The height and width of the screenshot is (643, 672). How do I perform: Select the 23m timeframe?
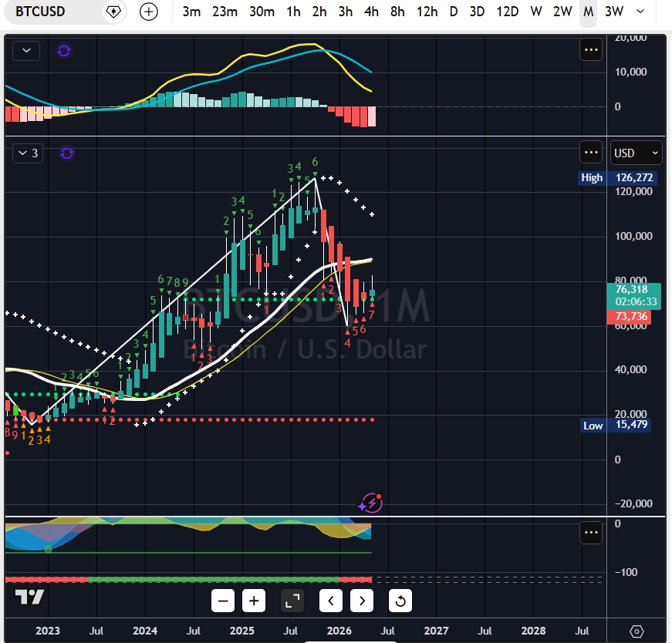tap(225, 12)
